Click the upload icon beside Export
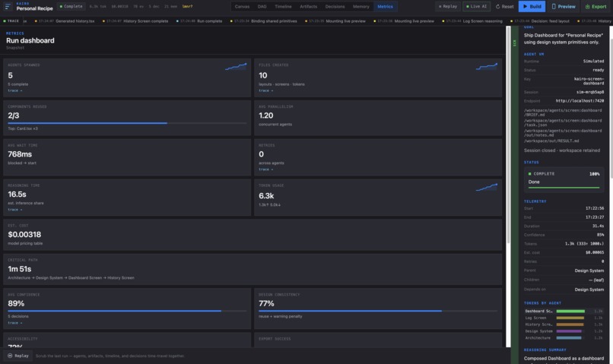Screen dimensions: 613x364 (x=587, y=6)
